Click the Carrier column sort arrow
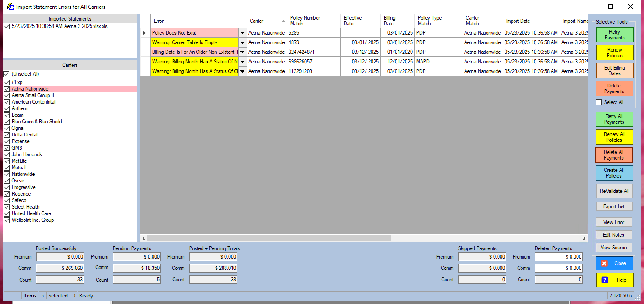The image size is (644, 304). (283, 21)
